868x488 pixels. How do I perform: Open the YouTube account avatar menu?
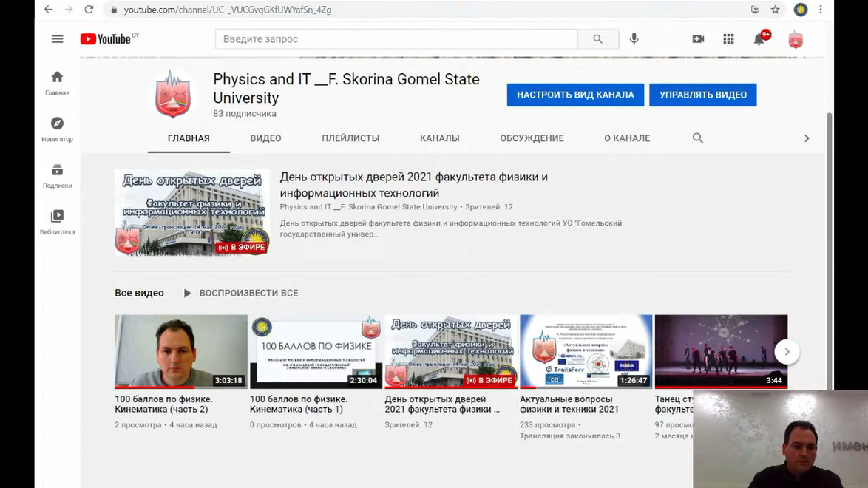pyautogui.click(x=796, y=39)
